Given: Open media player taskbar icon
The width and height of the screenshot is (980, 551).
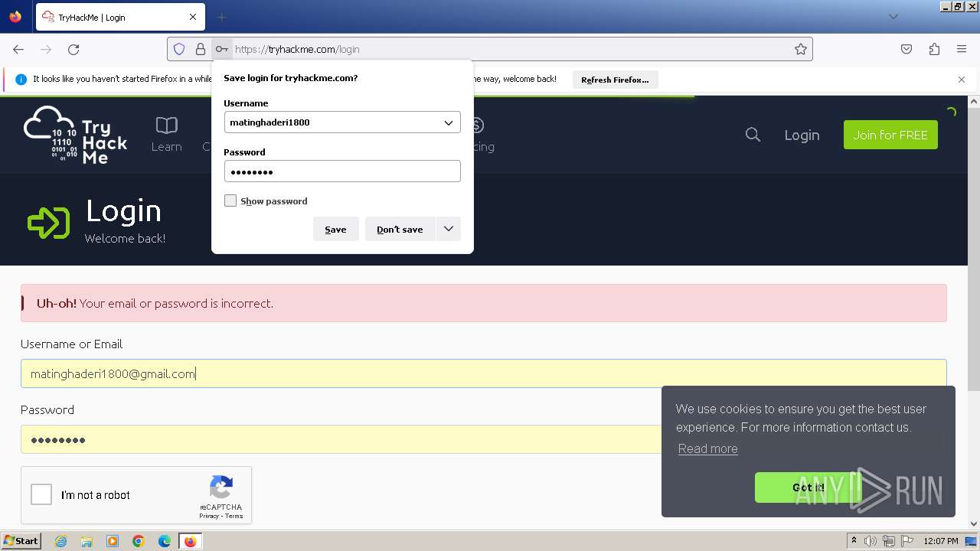Looking at the screenshot, I should (x=113, y=541).
